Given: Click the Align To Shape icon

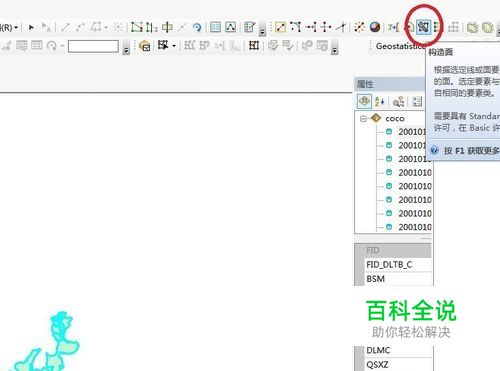Looking at the screenshot, I should point(393,27).
